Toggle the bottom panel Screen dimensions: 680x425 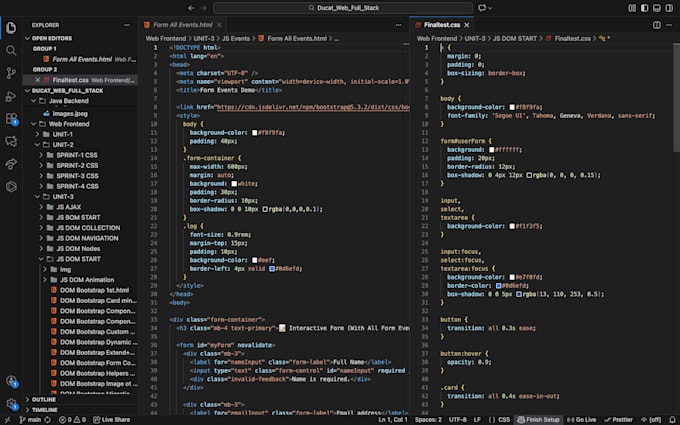point(657,8)
